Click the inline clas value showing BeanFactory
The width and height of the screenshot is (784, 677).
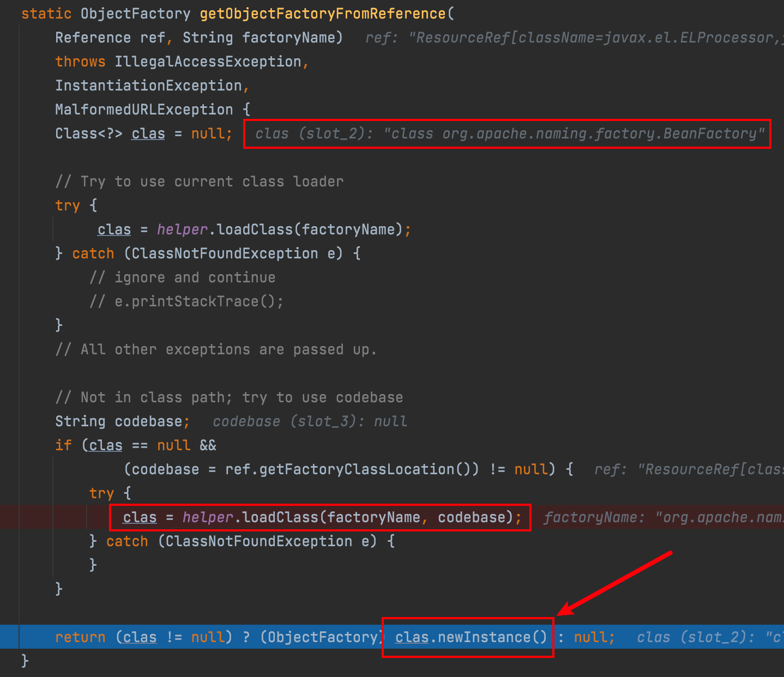pos(510,134)
